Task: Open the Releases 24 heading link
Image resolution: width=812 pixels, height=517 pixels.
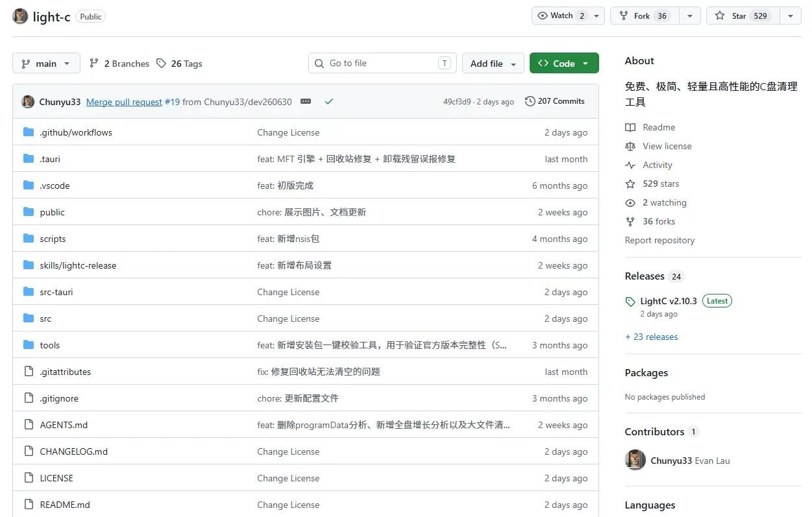Action: tap(654, 276)
